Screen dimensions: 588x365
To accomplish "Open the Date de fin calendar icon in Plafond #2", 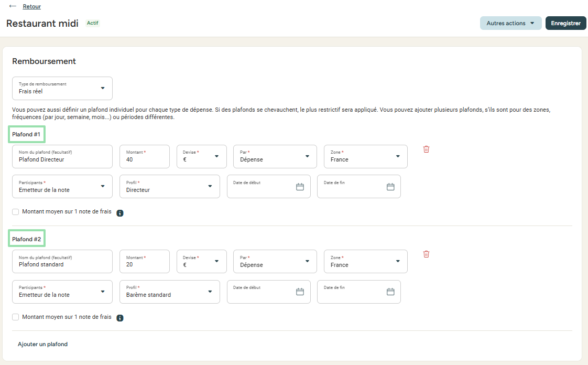I will (390, 292).
